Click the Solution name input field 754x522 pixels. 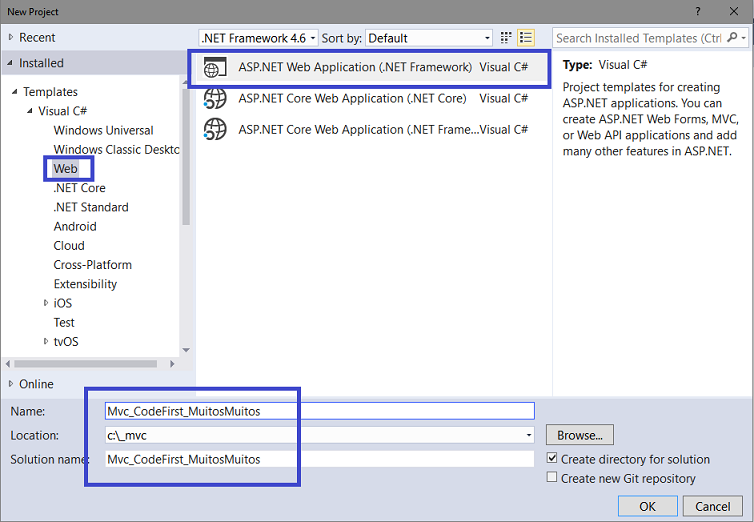coord(320,459)
